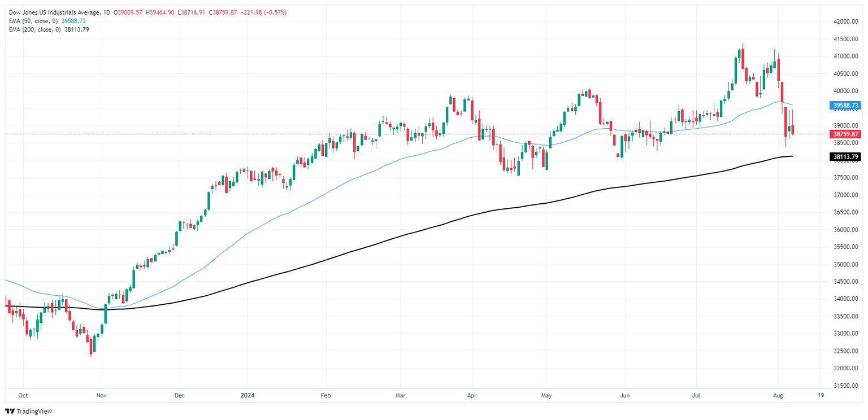Click the Nov label on time axis
Viewport: 868px width, 420px height.
tap(101, 396)
